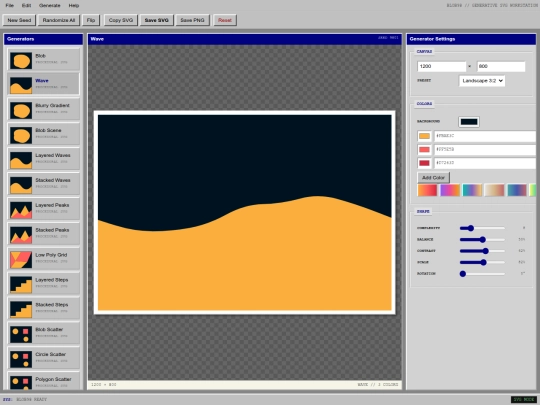Reset the generator settings
Image resolution: width=540 pixels, height=405 pixels.
click(x=225, y=20)
